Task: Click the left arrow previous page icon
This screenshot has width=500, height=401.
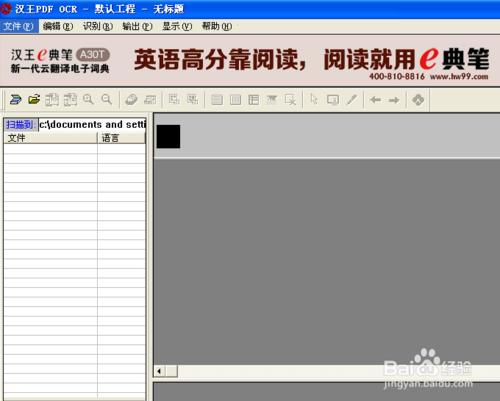Action: coord(375,100)
